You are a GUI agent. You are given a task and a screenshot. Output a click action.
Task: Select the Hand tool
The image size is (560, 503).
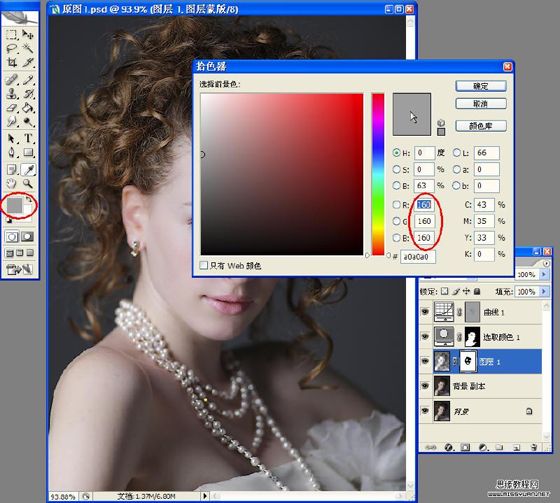point(12,184)
